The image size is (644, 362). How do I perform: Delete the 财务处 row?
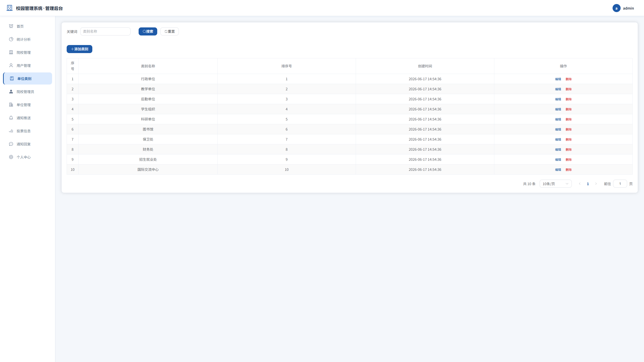point(569,149)
